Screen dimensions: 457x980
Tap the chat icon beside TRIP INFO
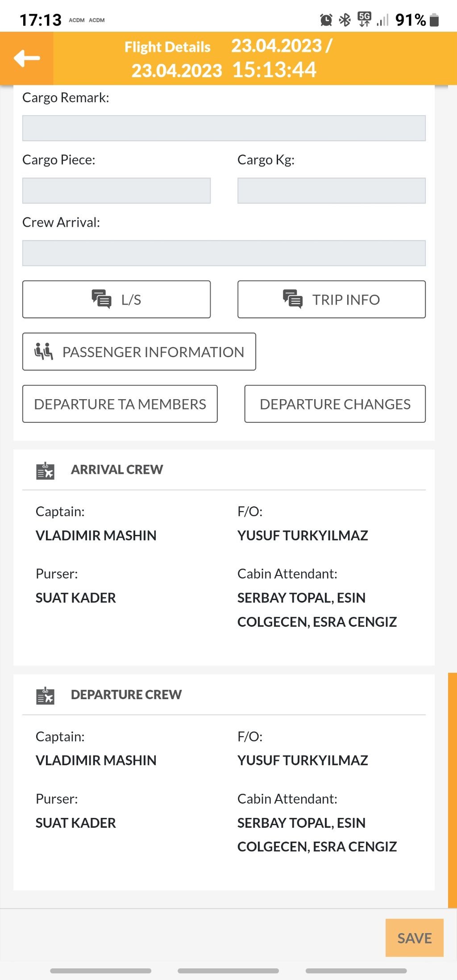pos(293,299)
